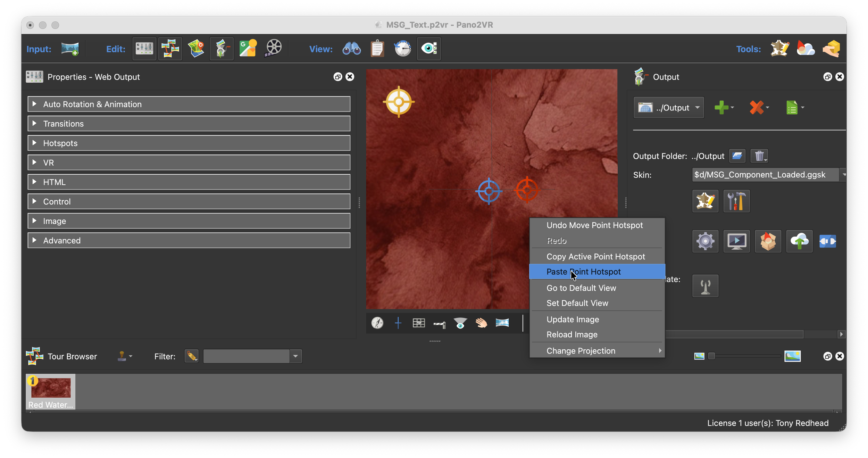The height and width of the screenshot is (458, 868).
Task: Choose Go to Default View menu item
Action: pos(597,288)
